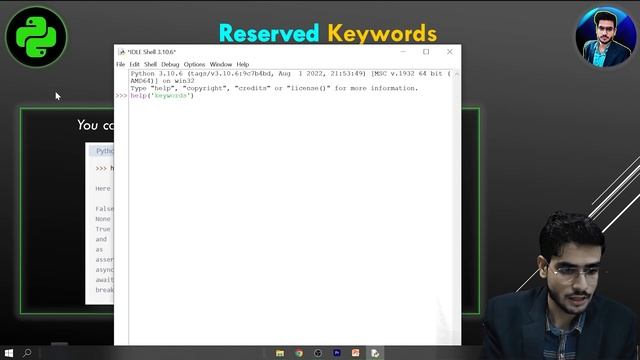
Task: Launch Google Chrome from the taskbar
Action: click(x=299, y=353)
